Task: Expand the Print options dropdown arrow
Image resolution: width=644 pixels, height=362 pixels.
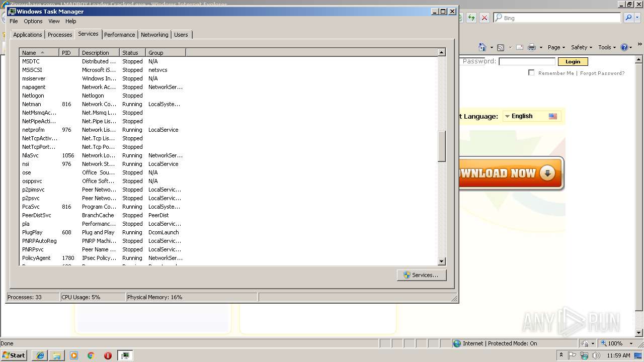Action: click(541, 48)
